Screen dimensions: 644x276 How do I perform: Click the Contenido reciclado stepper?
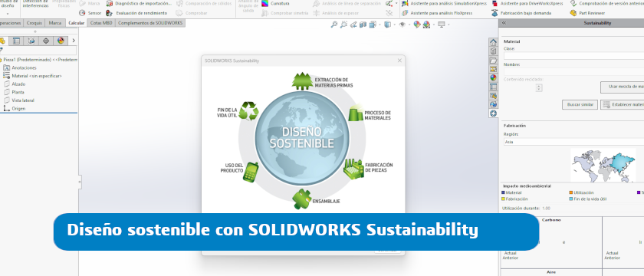(x=539, y=87)
